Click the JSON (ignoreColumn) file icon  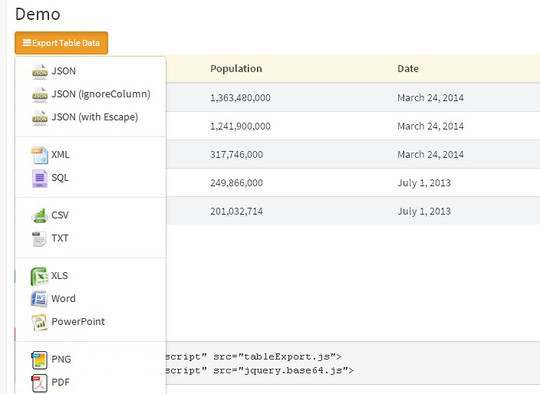coord(40,95)
